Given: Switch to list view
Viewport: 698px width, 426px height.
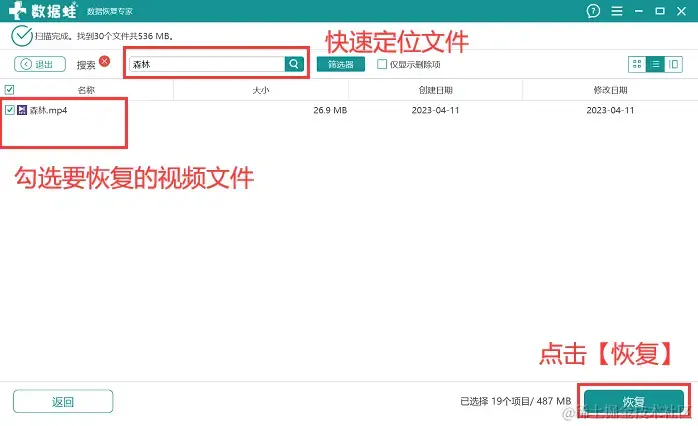Looking at the screenshot, I should (655, 65).
